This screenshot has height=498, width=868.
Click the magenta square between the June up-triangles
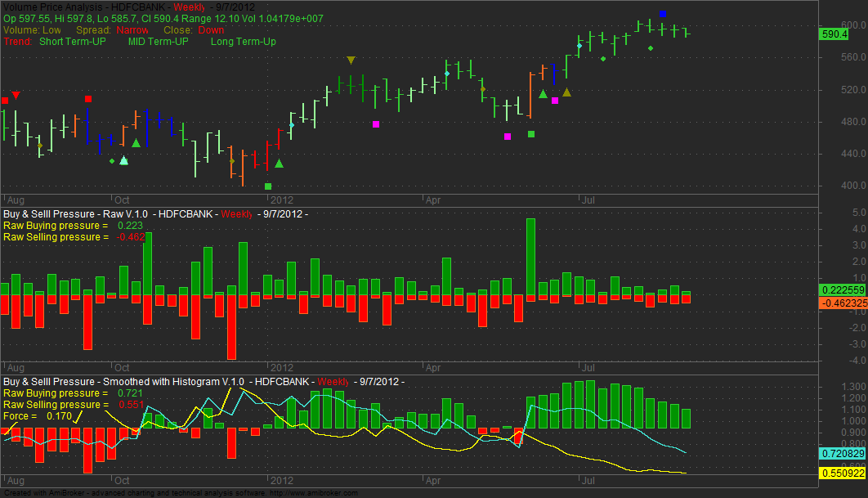pyautogui.click(x=555, y=101)
